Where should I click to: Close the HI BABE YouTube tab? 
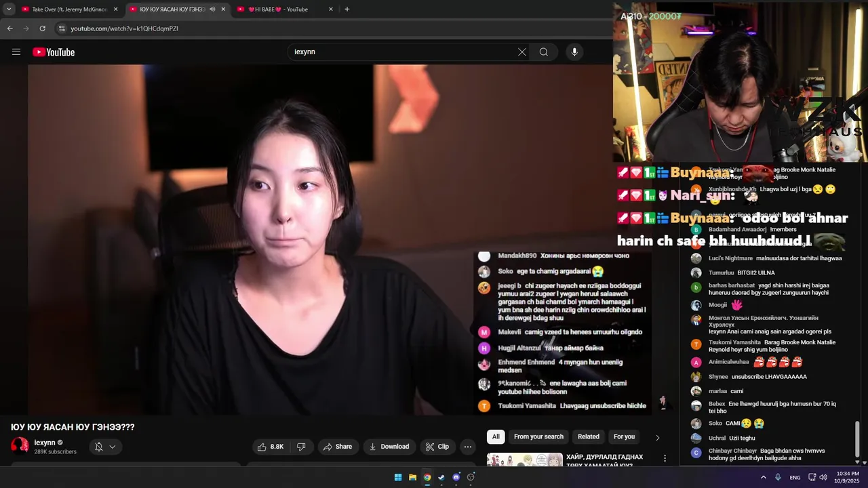[331, 9]
